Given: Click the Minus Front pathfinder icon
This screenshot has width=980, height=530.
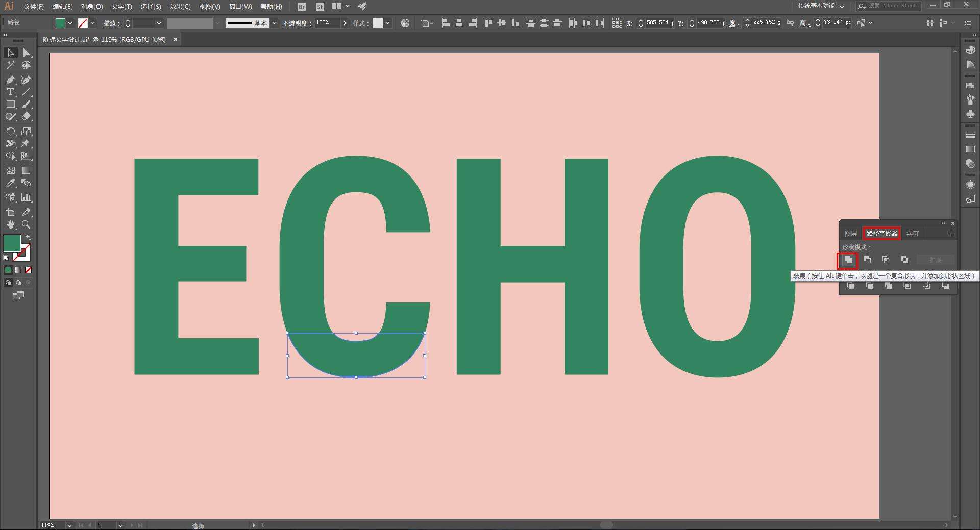Looking at the screenshot, I should click(867, 260).
